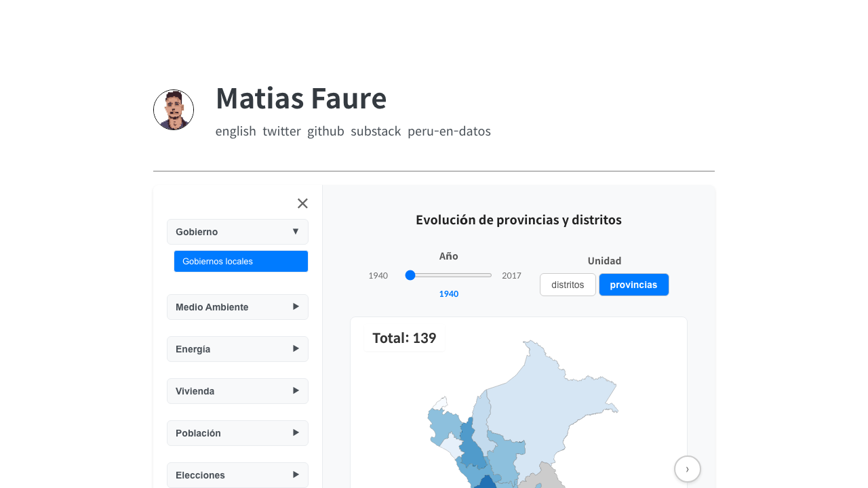Open the github link

tap(325, 131)
